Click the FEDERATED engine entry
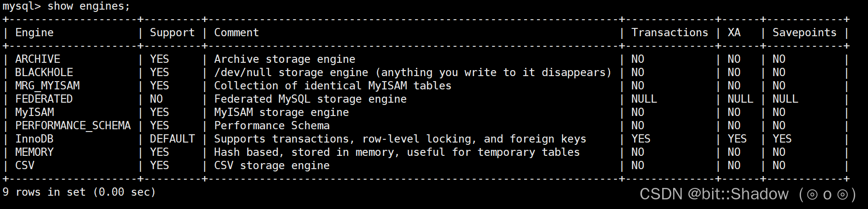Screen dimensions: 868x209 (44, 99)
